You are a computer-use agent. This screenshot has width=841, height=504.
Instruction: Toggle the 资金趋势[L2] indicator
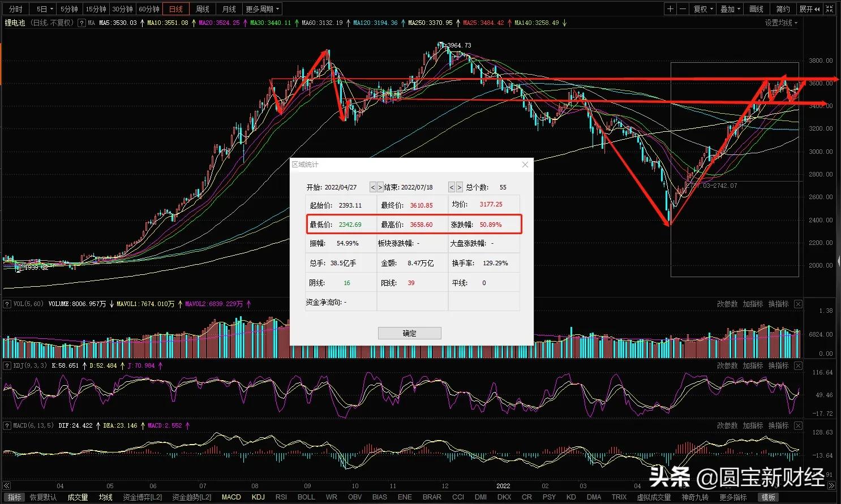point(191,497)
